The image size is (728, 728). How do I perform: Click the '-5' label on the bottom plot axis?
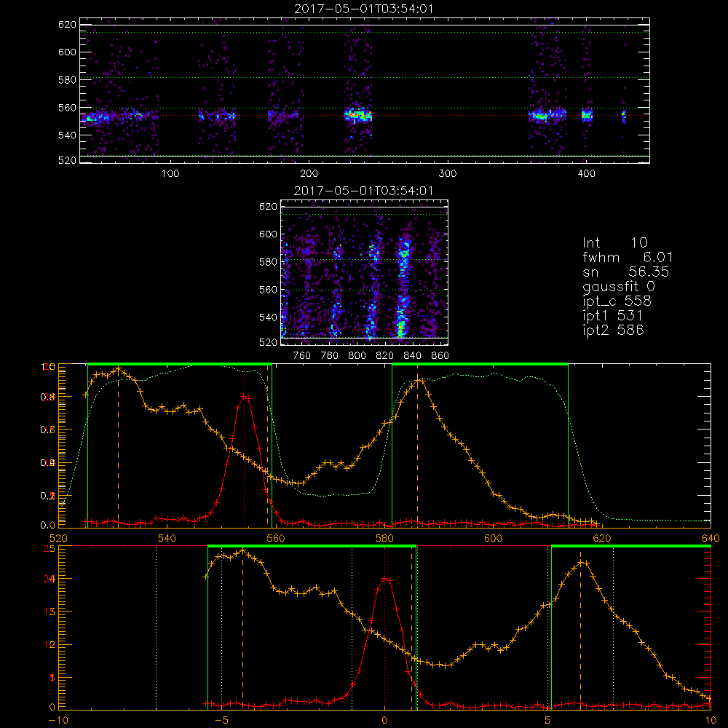221,721
